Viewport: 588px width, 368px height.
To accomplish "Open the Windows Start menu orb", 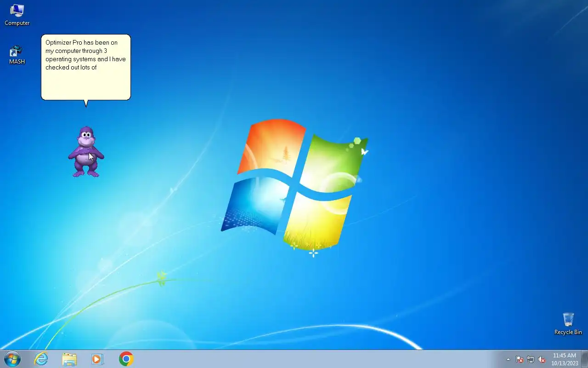I will pos(12,359).
